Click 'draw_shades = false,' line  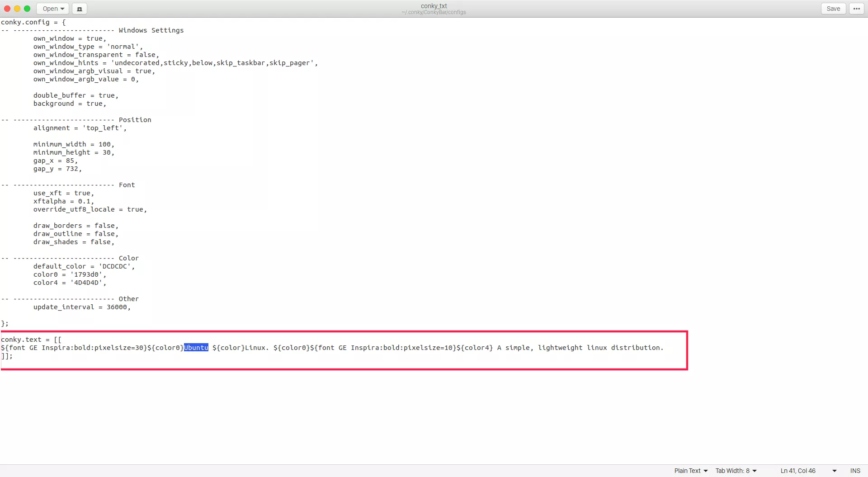(x=74, y=242)
